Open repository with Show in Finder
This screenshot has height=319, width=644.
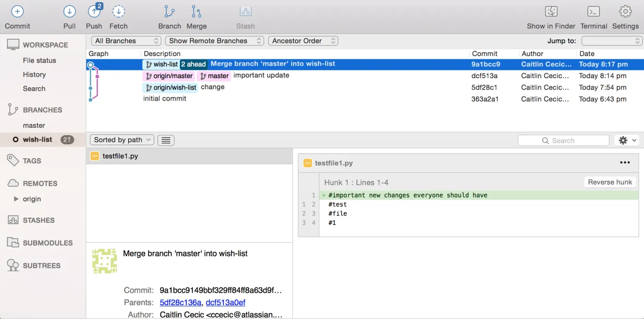pos(551,11)
